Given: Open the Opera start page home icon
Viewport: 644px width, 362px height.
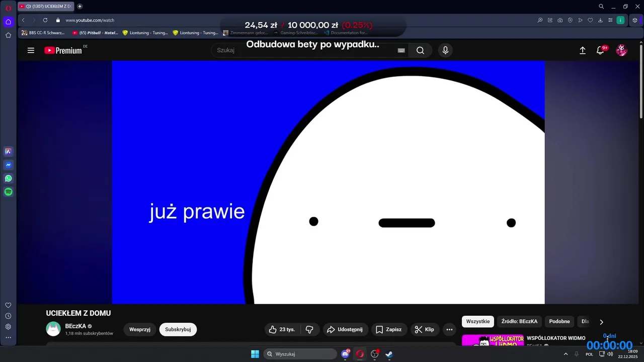Looking at the screenshot, I should coord(8,22).
